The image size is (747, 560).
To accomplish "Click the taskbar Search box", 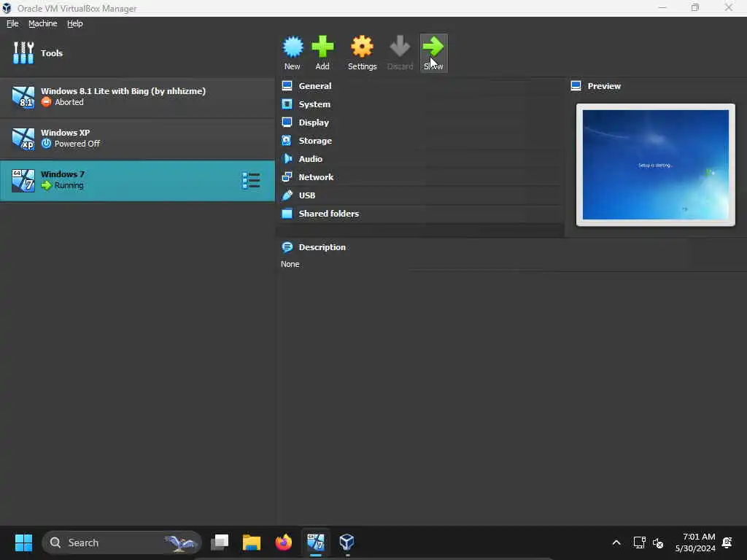I will pos(122,542).
